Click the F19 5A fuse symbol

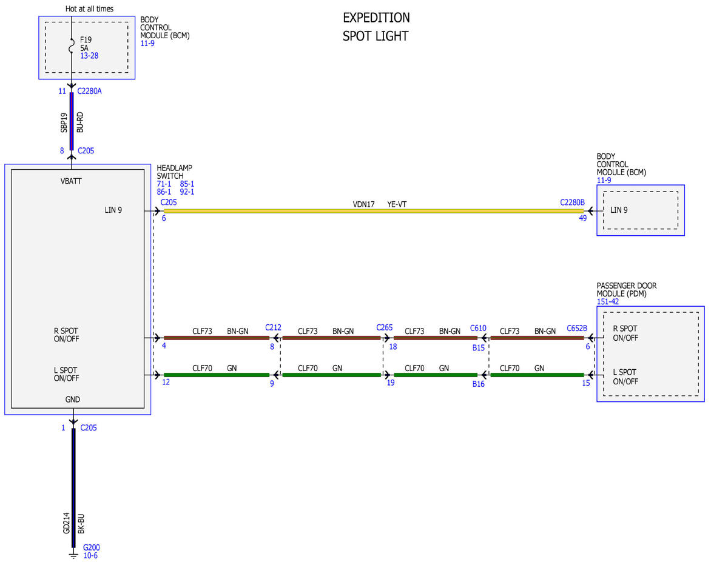pos(72,45)
